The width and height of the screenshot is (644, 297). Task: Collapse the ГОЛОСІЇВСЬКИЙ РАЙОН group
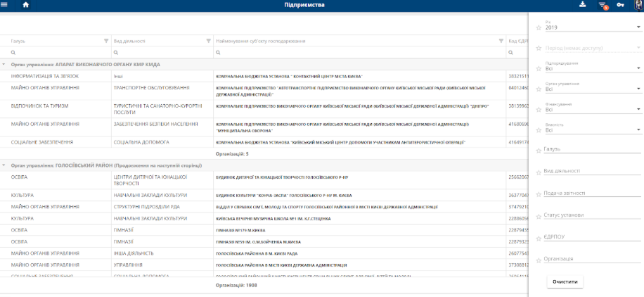pyautogui.click(x=4, y=165)
